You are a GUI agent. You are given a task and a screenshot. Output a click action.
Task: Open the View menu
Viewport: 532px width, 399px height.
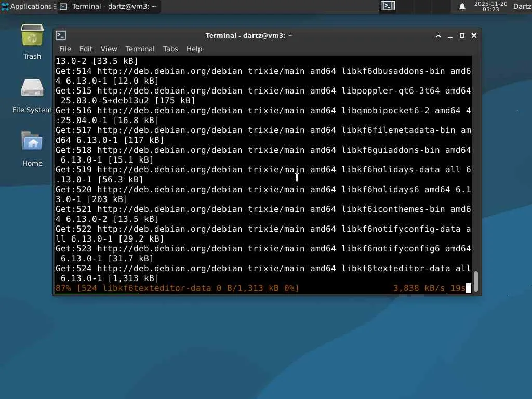(109, 49)
